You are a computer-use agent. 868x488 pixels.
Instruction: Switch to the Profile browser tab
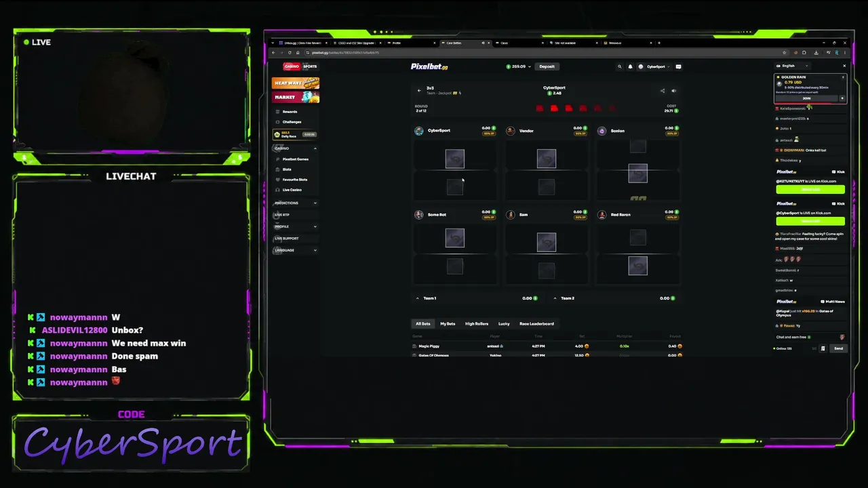[413, 43]
